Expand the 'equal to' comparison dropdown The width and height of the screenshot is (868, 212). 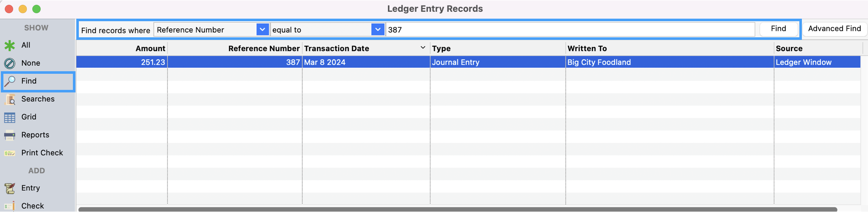(377, 30)
